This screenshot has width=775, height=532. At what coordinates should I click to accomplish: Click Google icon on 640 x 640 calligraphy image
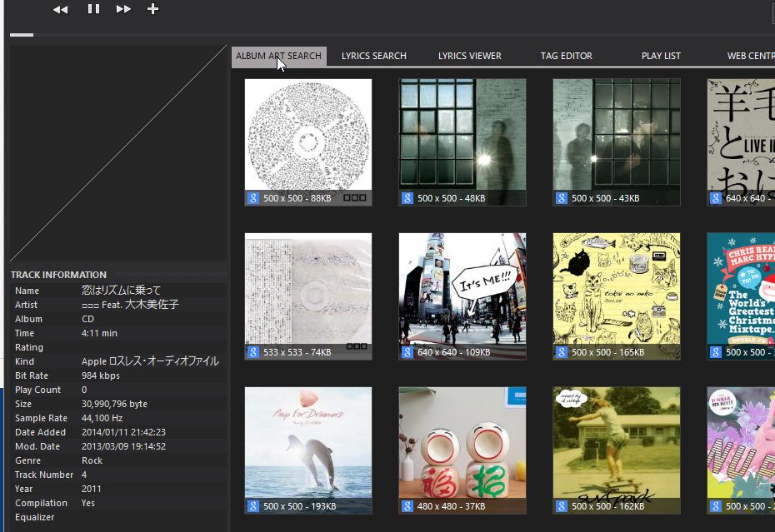point(716,198)
